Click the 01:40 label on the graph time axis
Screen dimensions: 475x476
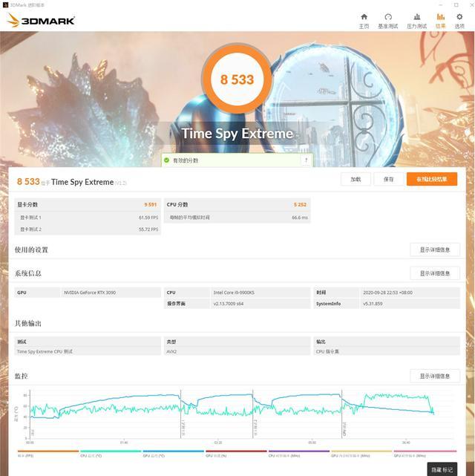pyautogui.click(x=124, y=443)
